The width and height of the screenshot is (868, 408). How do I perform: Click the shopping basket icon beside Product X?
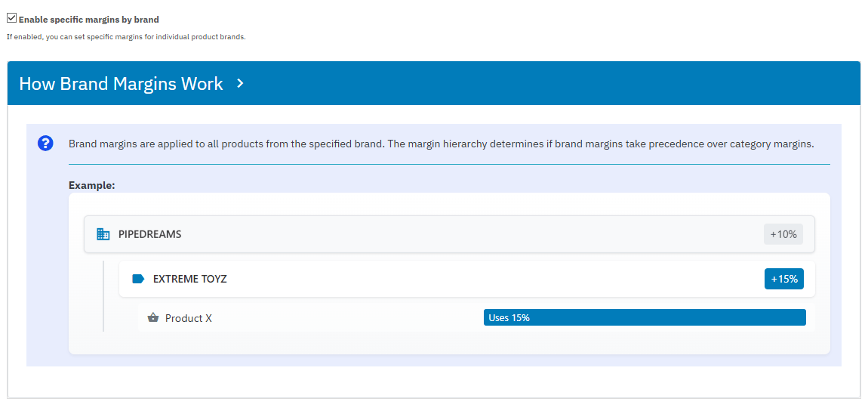click(153, 318)
